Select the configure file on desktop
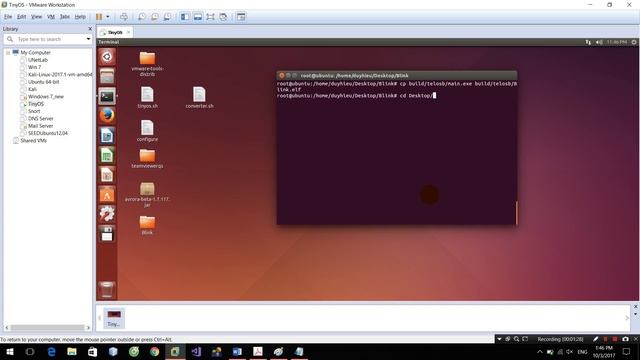The image size is (640, 360). coord(147,131)
